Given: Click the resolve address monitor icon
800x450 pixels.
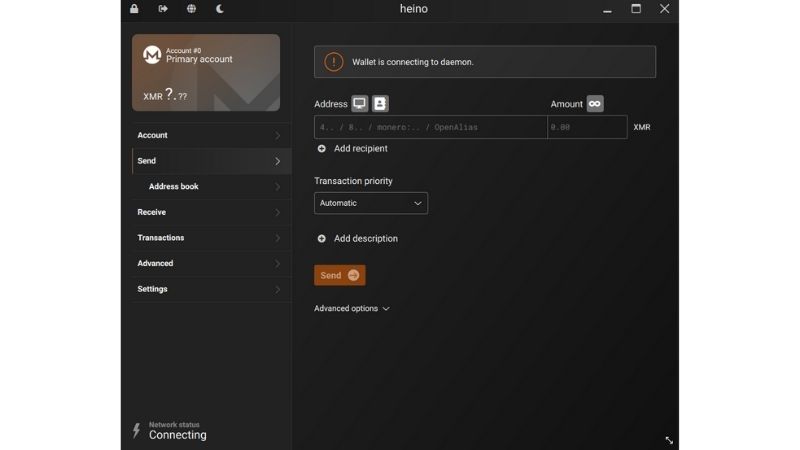Looking at the screenshot, I should [x=360, y=104].
